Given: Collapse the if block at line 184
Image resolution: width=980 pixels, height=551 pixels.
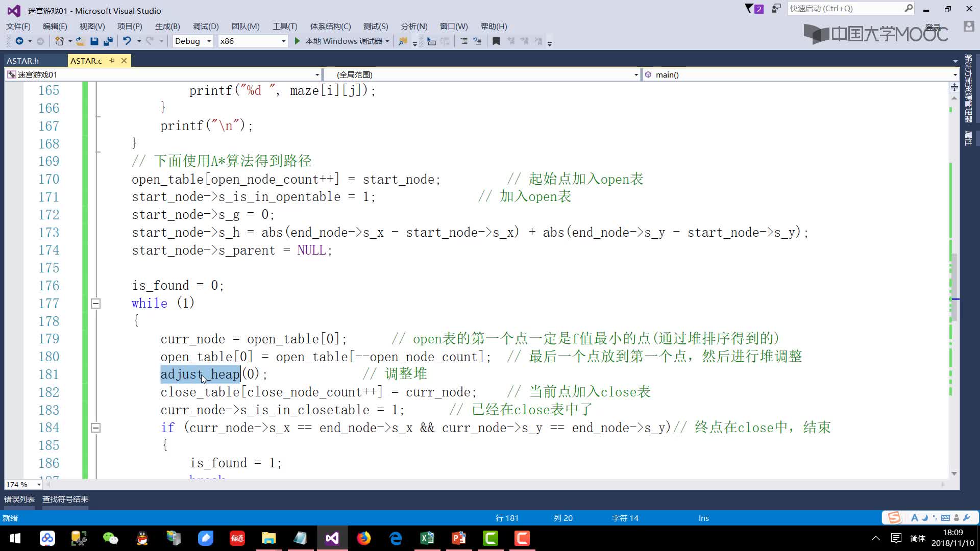Looking at the screenshot, I should [x=95, y=428].
